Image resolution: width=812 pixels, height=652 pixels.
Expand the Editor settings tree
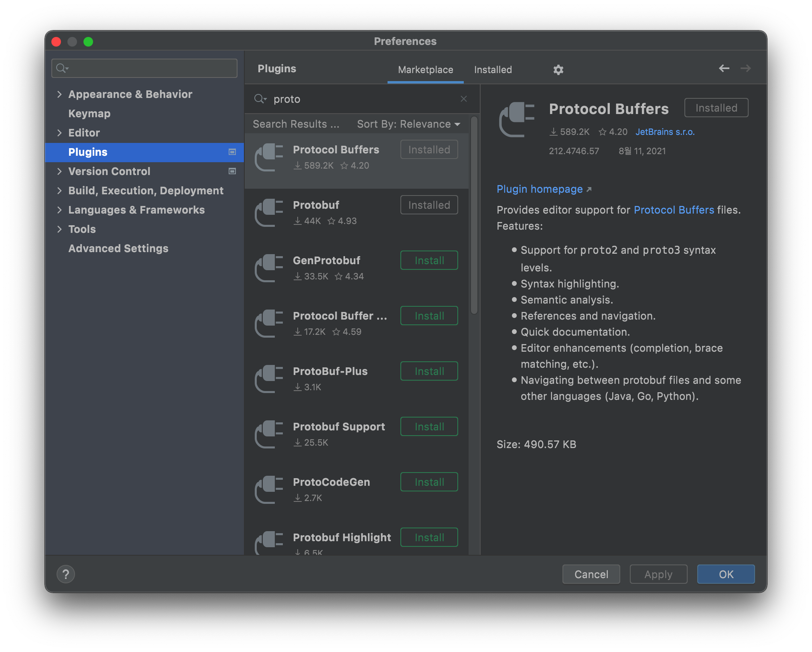click(x=59, y=133)
